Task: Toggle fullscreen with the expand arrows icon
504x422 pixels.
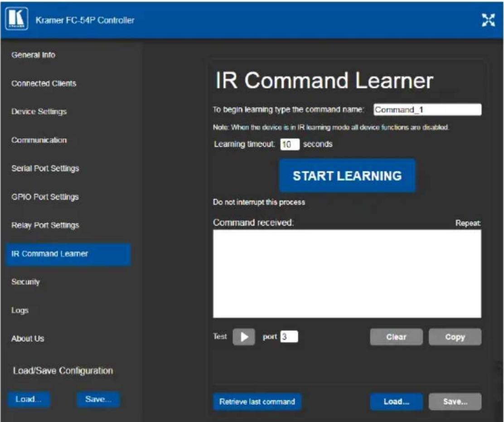Action: (x=488, y=20)
